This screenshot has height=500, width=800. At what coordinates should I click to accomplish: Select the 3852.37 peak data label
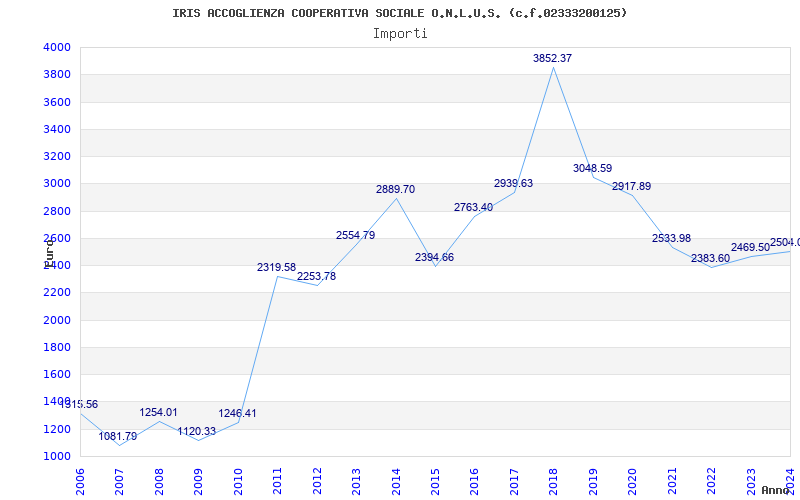[553, 58]
